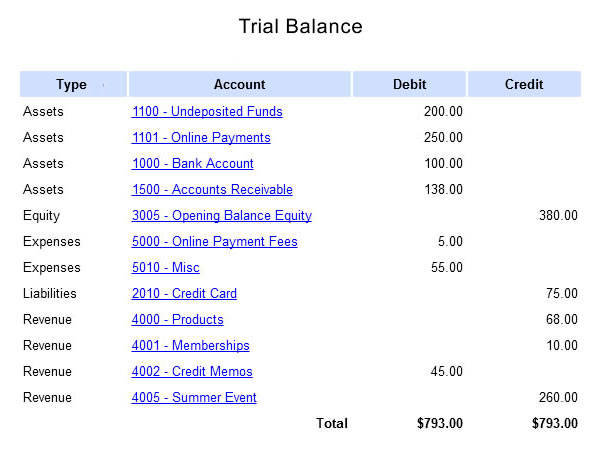Sort by the Credit column header
Viewport: 600px width, 450px height.
(524, 84)
